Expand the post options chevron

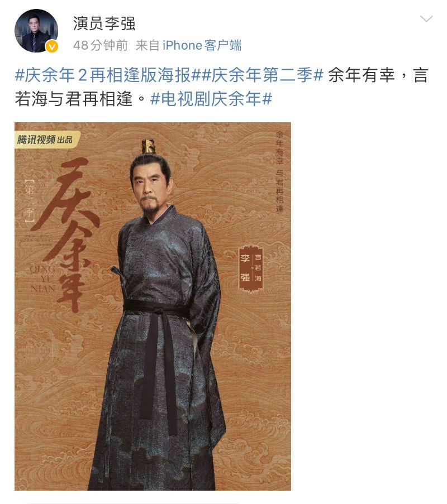pyautogui.click(x=426, y=18)
